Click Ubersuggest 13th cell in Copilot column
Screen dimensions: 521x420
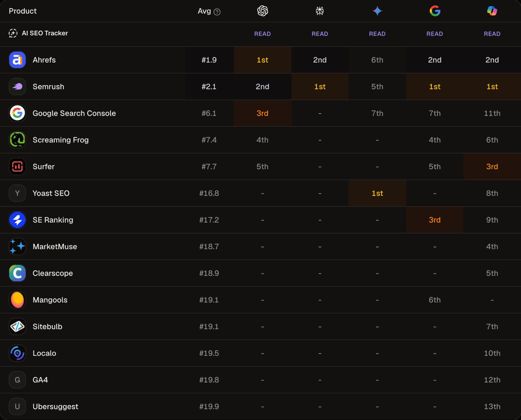pyautogui.click(x=492, y=406)
